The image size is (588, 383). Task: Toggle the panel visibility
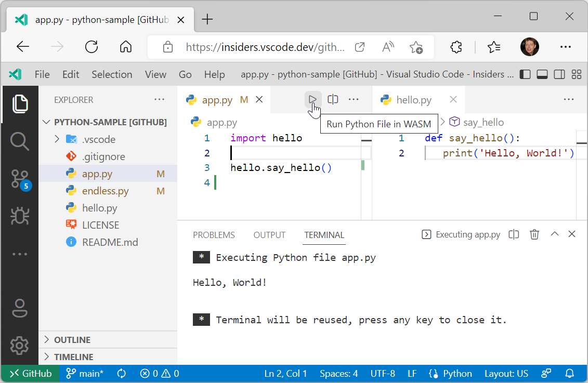(542, 74)
